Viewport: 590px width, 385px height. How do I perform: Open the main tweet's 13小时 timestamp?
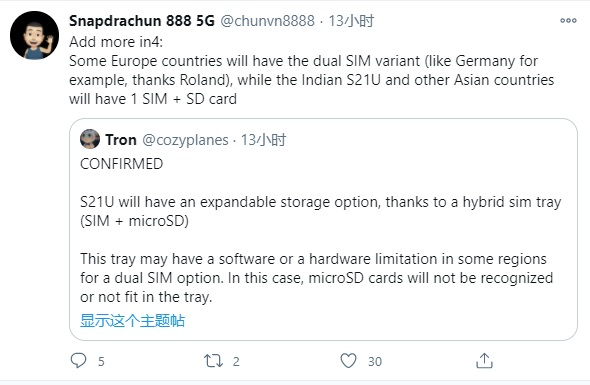351,21
